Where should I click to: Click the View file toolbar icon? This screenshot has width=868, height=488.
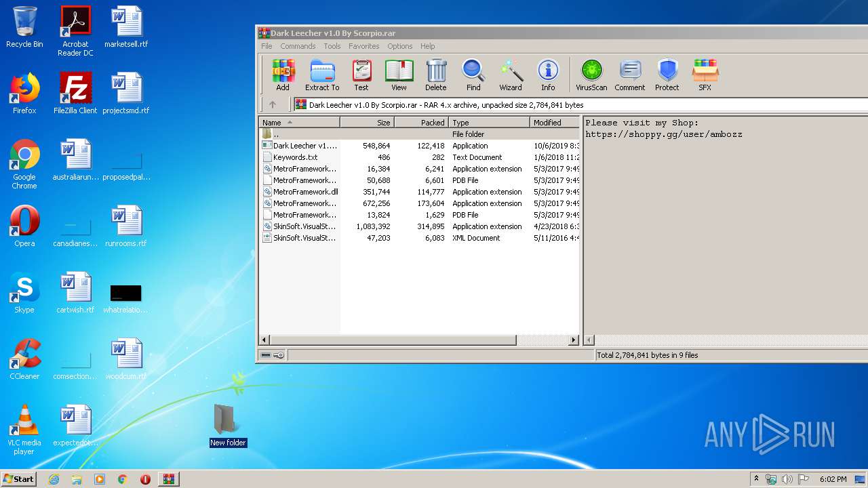pyautogui.click(x=399, y=75)
